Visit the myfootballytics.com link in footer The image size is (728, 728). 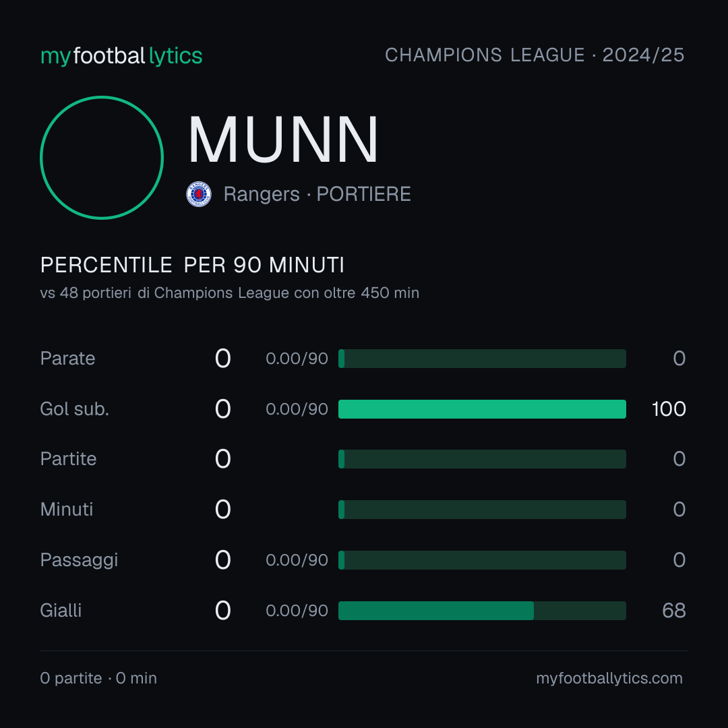(609, 678)
